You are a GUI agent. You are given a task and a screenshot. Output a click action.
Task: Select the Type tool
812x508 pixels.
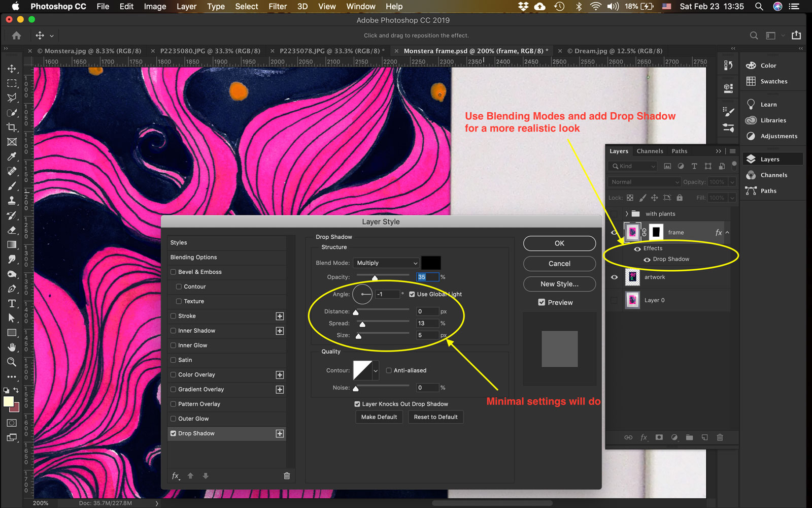12,302
